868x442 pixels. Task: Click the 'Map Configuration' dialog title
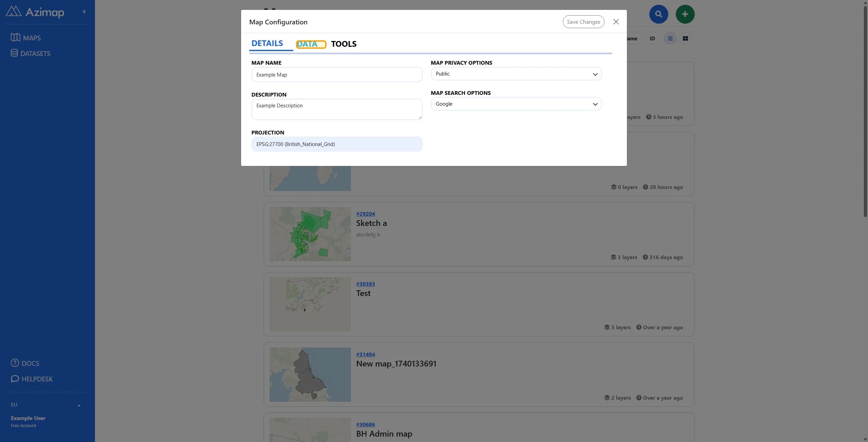[278, 22]
